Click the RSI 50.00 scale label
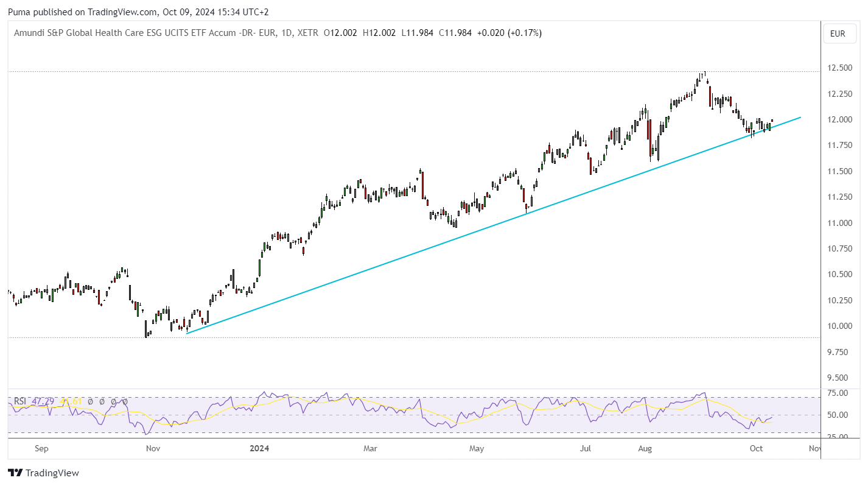868x486 pixels. click(x=836, y=415)
